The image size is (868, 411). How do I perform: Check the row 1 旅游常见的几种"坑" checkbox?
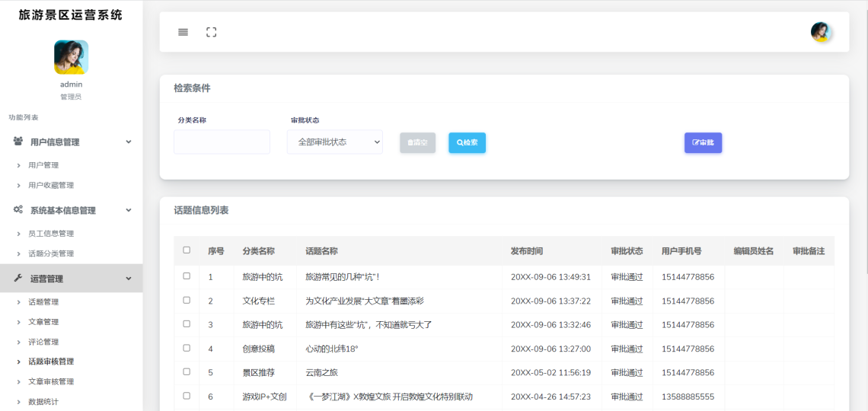tap(187, 276)
